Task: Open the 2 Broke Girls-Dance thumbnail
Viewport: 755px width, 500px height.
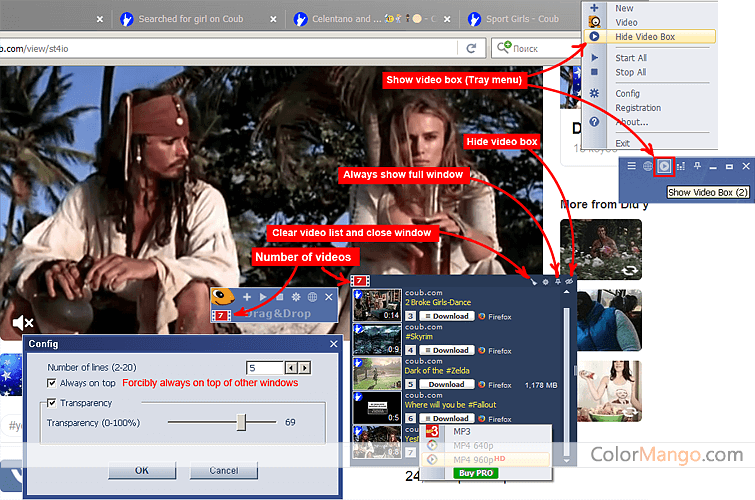Action: coord(377,305)
